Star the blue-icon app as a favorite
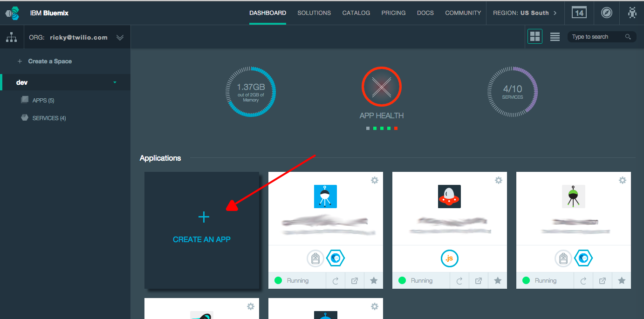 click(374, 281)
